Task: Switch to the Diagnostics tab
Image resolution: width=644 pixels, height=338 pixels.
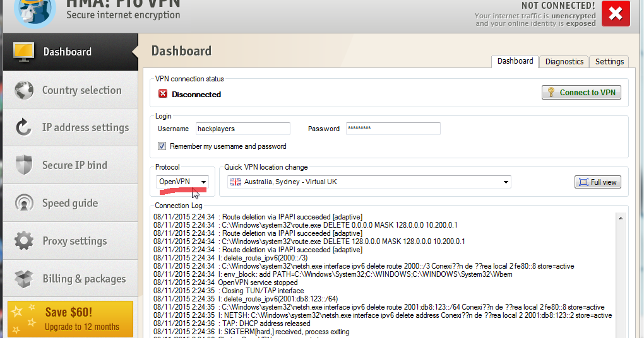Action: tap(564, 62)
